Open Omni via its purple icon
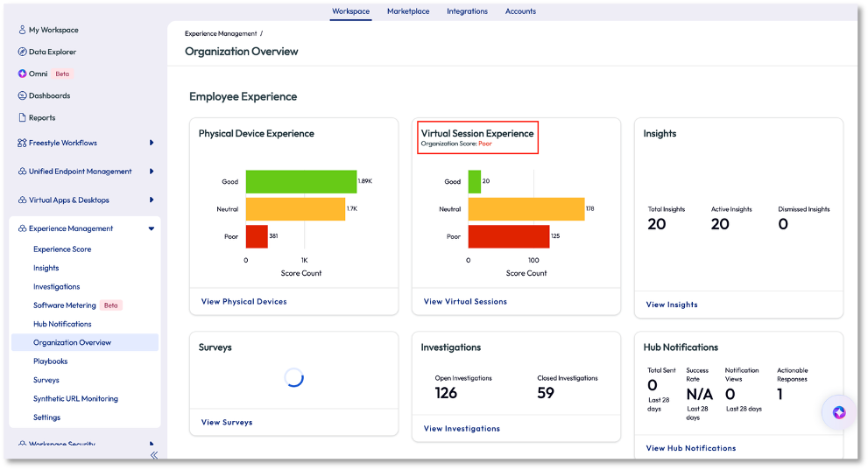 (x=22, y=74)
